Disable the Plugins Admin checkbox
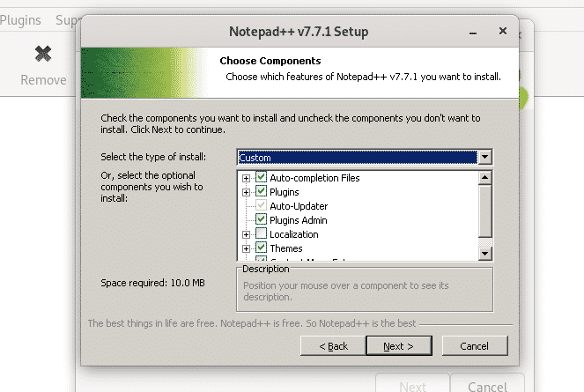 (x=262, y=220)
